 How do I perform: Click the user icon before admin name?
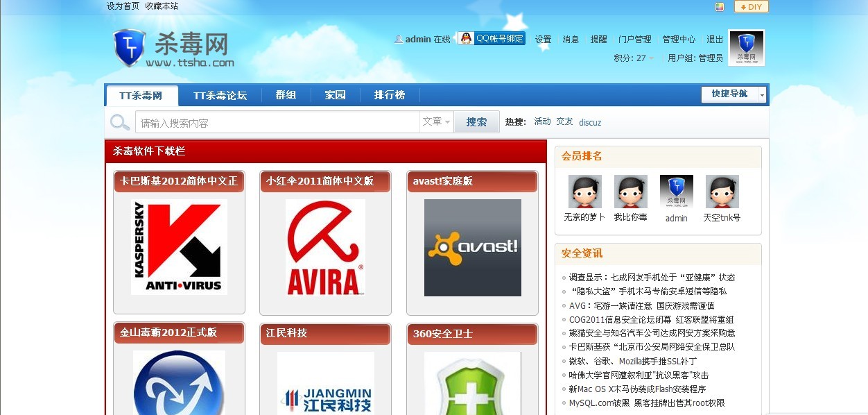(x=399, y=40)
